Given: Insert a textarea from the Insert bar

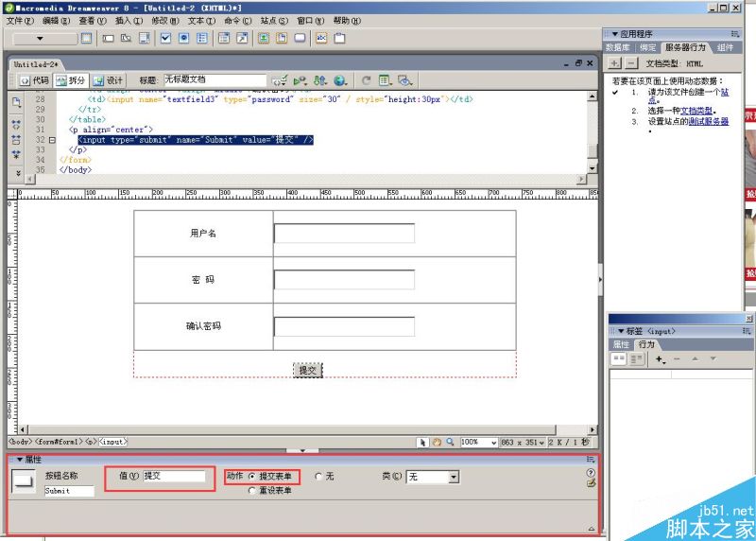Looking at the screenshot, I should [145, 38].
